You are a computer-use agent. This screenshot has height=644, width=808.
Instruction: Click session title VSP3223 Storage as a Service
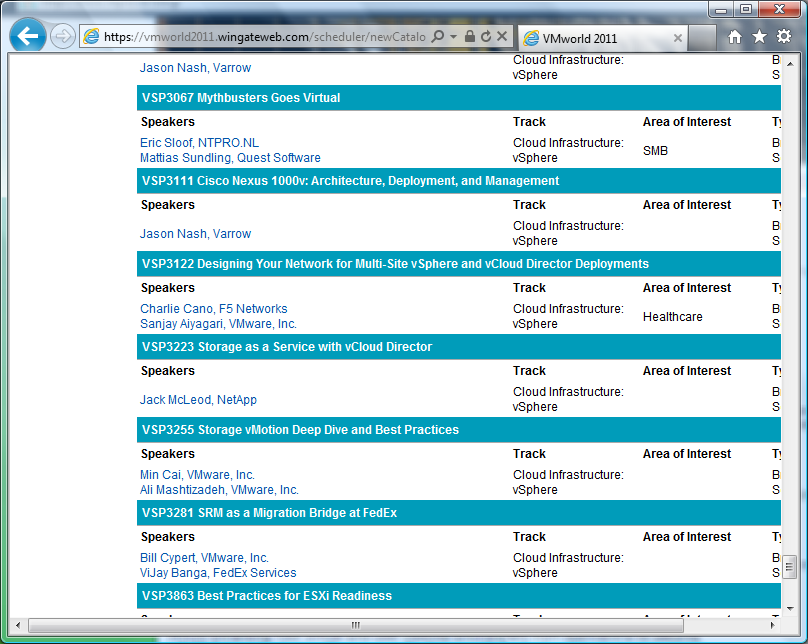point(287,347)
